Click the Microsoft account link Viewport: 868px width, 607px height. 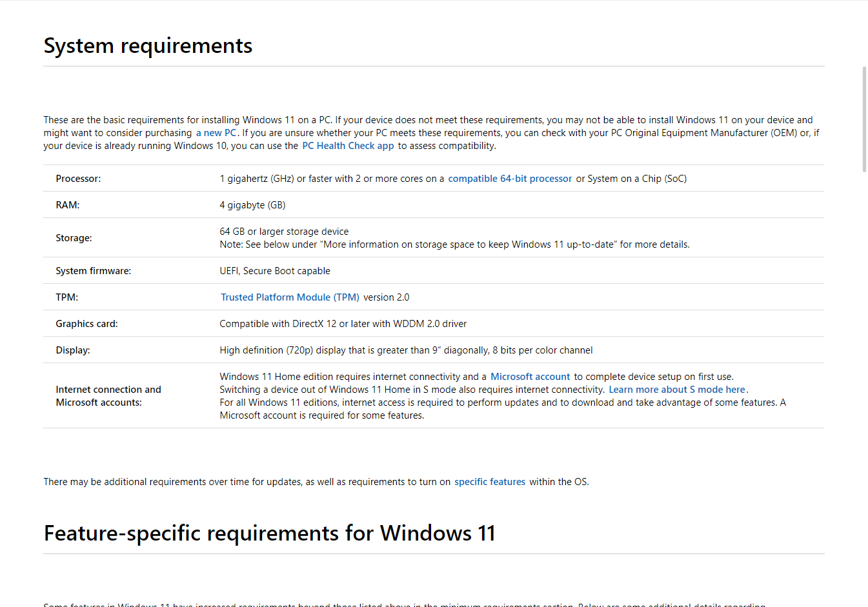pos(530,377)
